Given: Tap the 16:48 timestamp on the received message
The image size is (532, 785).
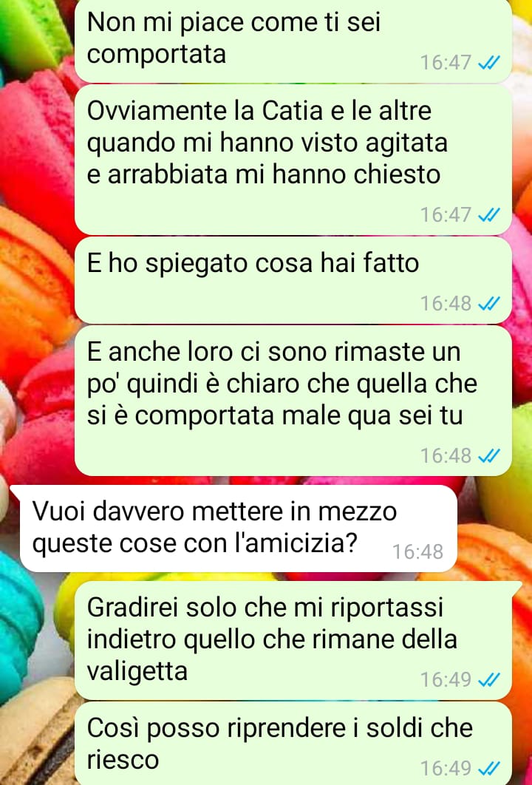Looking at the screenshot, I should click(x=417, y=552).
